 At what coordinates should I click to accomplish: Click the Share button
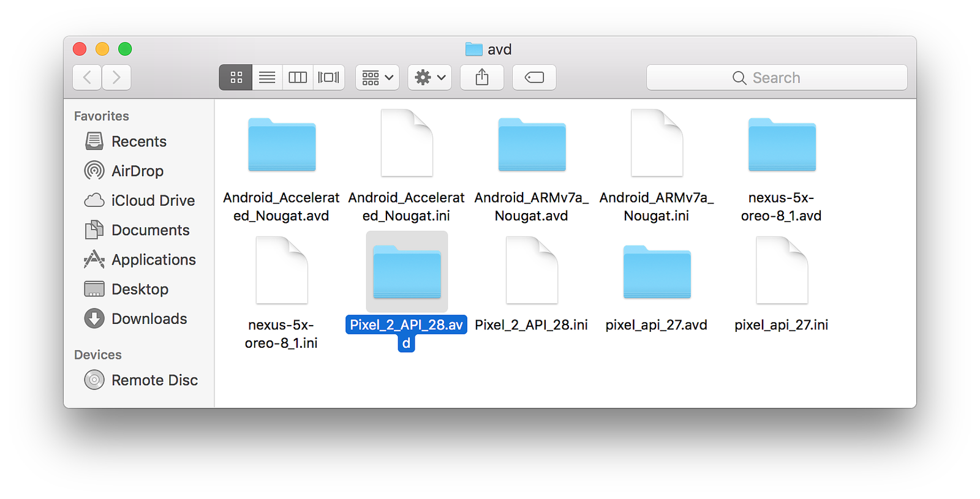click(x=482, y=78)
